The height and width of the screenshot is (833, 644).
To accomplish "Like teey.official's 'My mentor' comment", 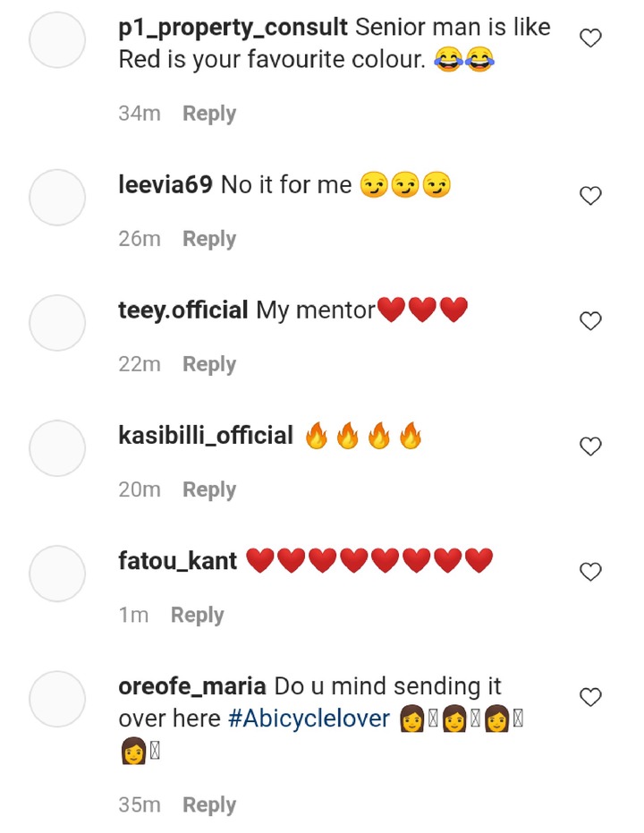I will point(589,321).
